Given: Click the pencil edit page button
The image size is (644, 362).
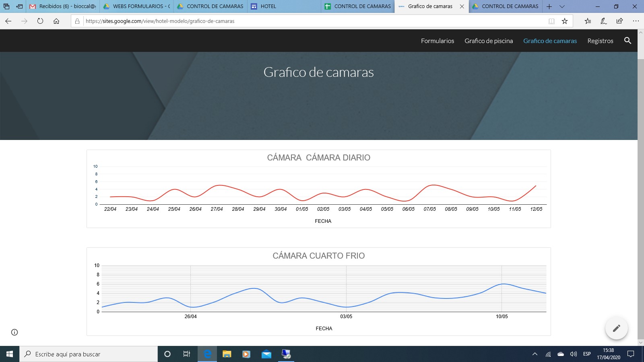Looking at the screenshot, I should tap(616, 328).
